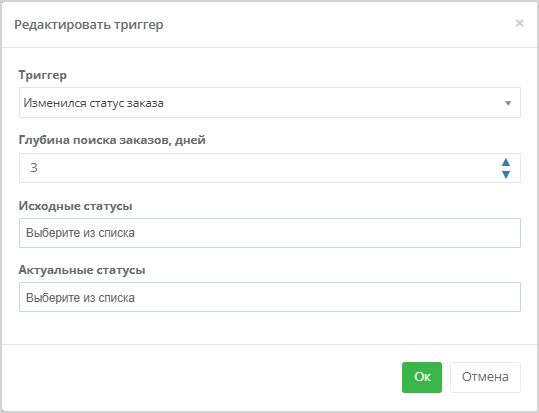
Task: Click Выберите из списка placeholder under Исходные статусы
Action: point(80,233)
